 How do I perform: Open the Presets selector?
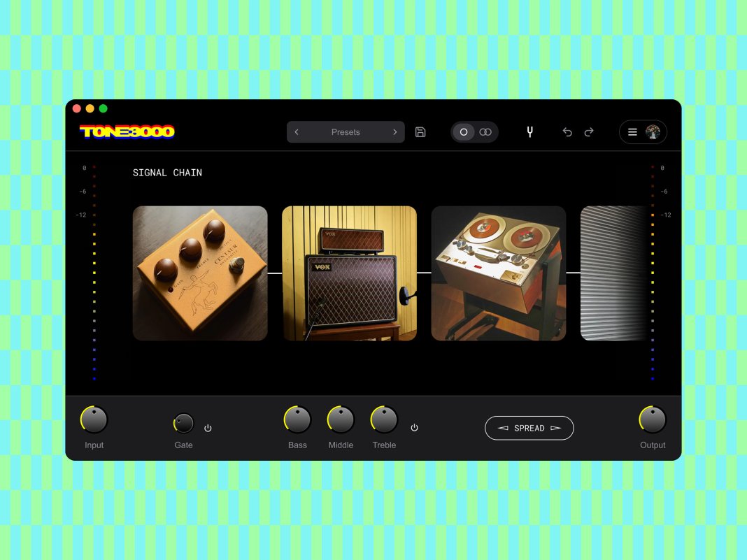(346, 132)
